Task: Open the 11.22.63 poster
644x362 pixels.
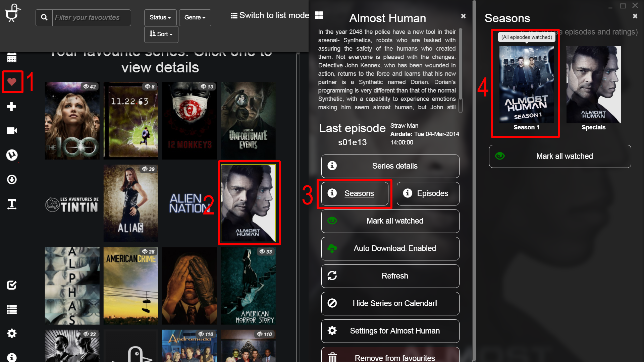Action: point(131,121)
